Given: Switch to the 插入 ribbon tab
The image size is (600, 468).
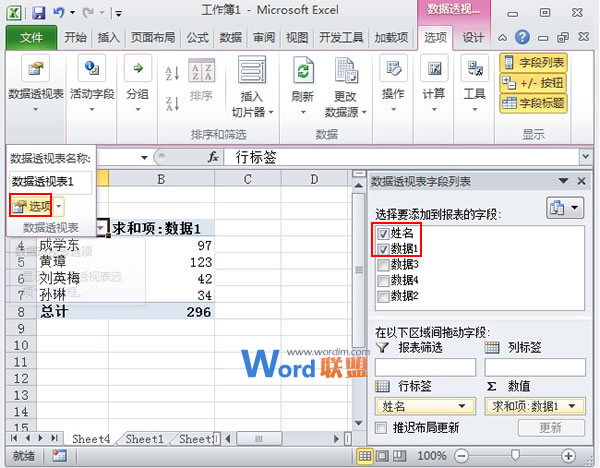Looking at the screenshot, I should pos(108,38).
